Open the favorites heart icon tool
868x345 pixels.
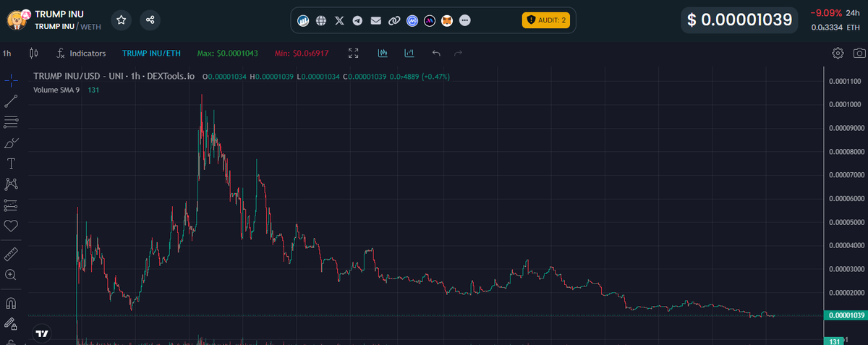(11, 226)
